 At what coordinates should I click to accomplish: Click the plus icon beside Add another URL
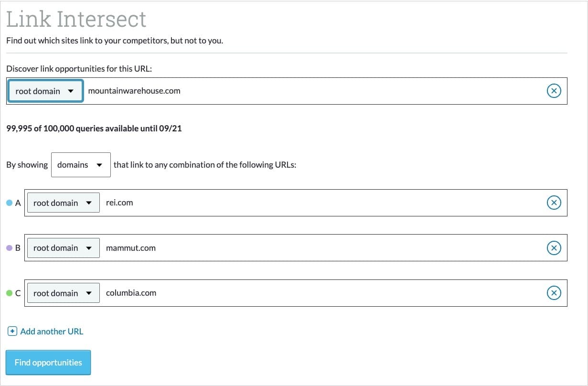[11, 331]
